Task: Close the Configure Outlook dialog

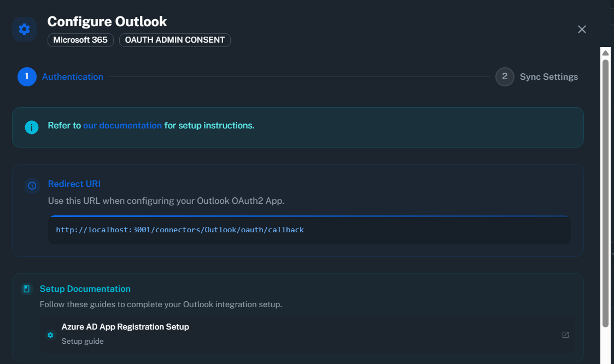Action: click(x=582, y=29)
